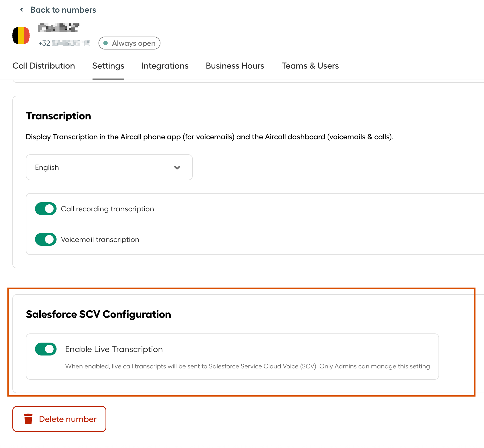Switch to the Integrations tab

tap(165, 66)
